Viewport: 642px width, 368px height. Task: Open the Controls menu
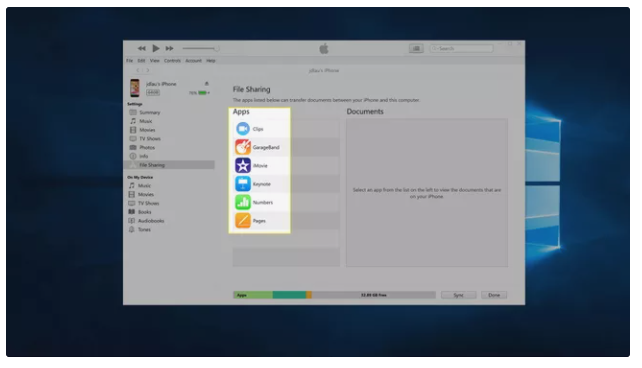[x=172, y=61]
